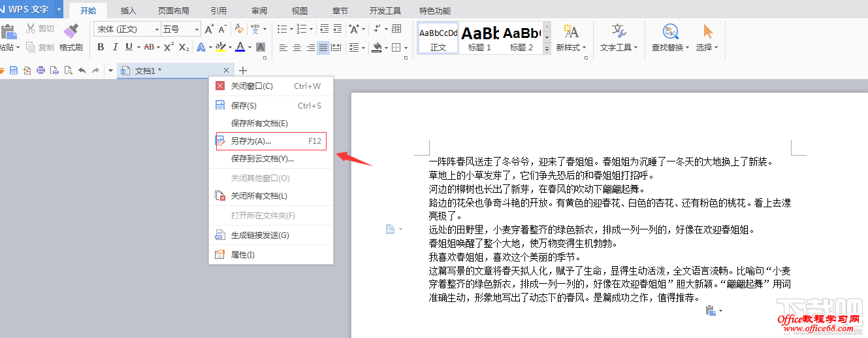This screenshot has height=338, width=868.
Task: Click the Text Tools (文字工具) wrench icon
Action: point(619,31)
